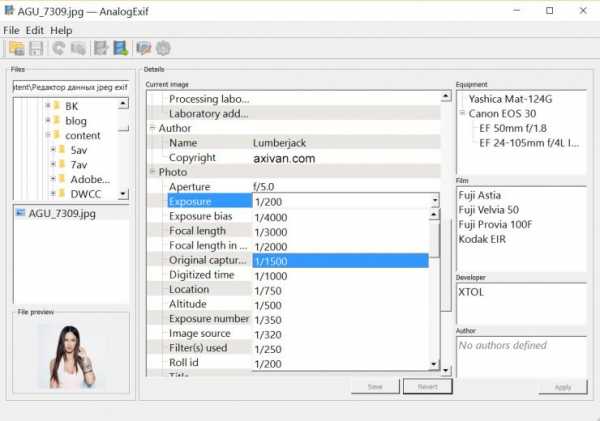This screenshot has width=600, height=421.
Task: Click the grey film strip toolbar icon
Action: click(101, 48)
